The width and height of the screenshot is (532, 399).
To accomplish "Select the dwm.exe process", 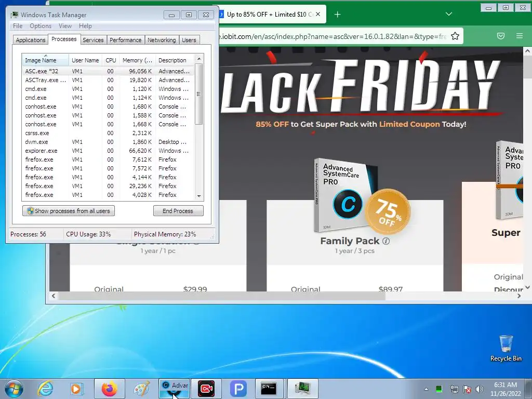I will click(109, 142).
